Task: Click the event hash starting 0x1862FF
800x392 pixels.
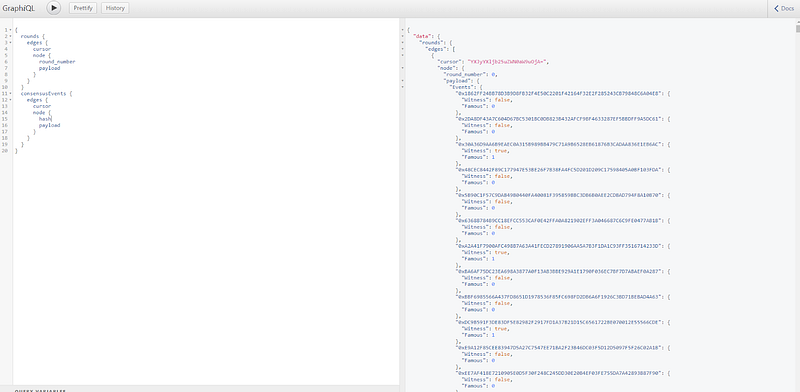Action: 560,93
